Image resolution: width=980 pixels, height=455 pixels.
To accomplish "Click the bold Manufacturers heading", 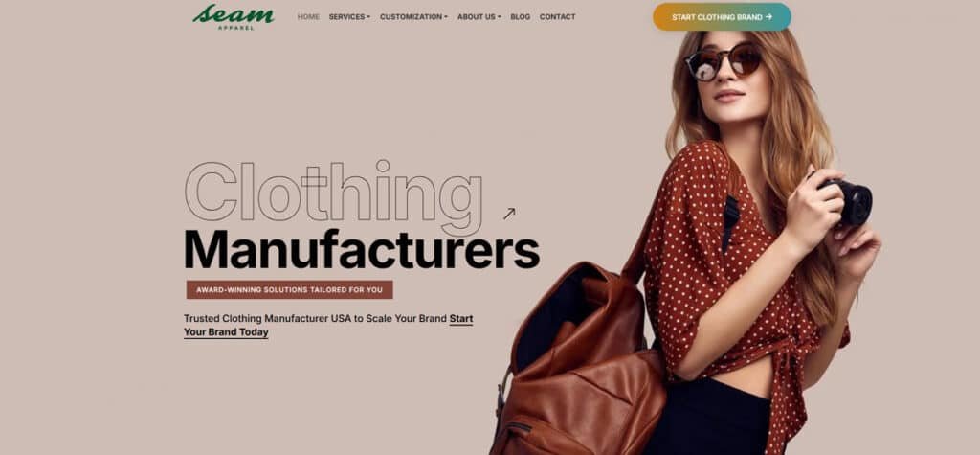I will 361,250.
